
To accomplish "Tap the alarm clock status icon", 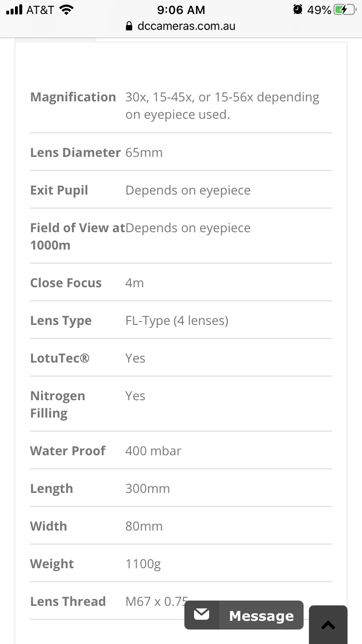I will pos(298,10).
